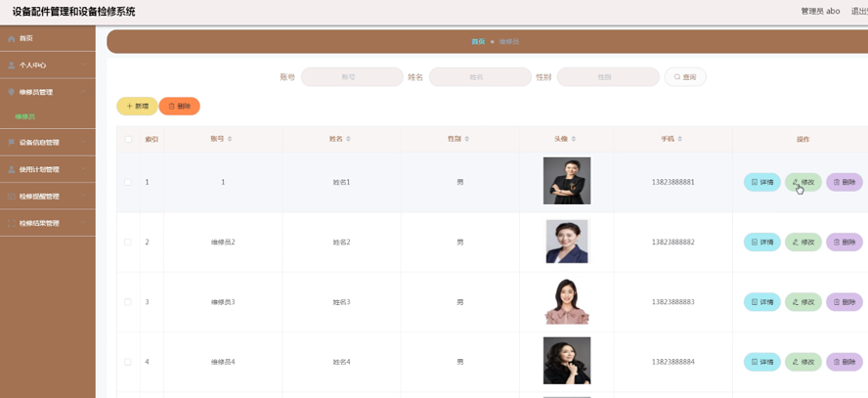Expand the 检修提醒管理 menu section
Viewport: 868px width, 398px height.
[47, 197]
